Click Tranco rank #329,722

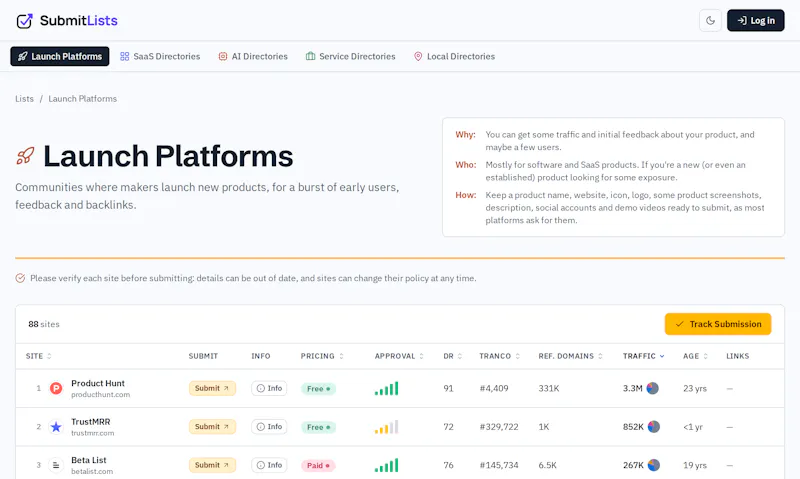click(x=499, y=426)
